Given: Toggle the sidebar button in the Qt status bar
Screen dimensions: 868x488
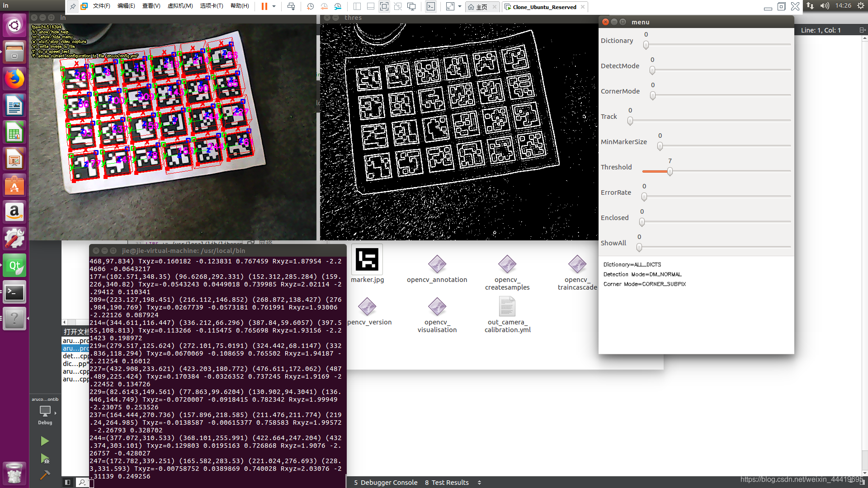Looking at the screenshot, I should tap(67, 482).
